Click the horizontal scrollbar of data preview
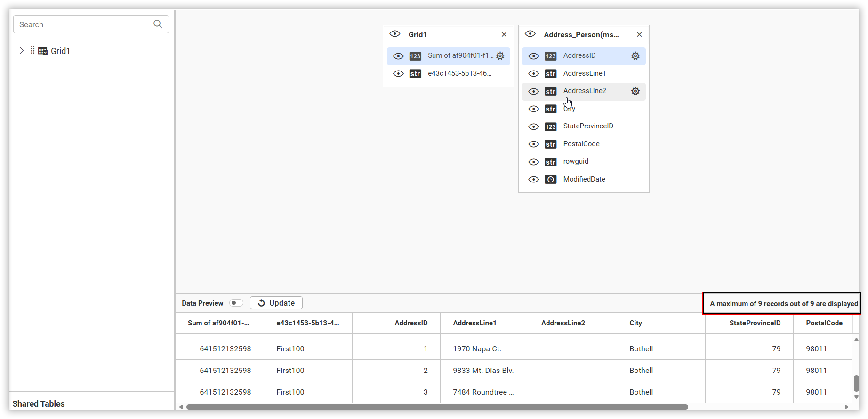Image resolution: width=868 pixels, height=419 pixels. click(437, 407)
